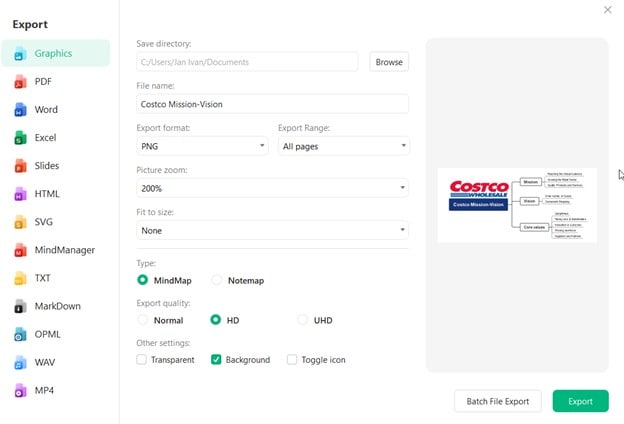Select the PDF export icon

(x=21, y=82)
